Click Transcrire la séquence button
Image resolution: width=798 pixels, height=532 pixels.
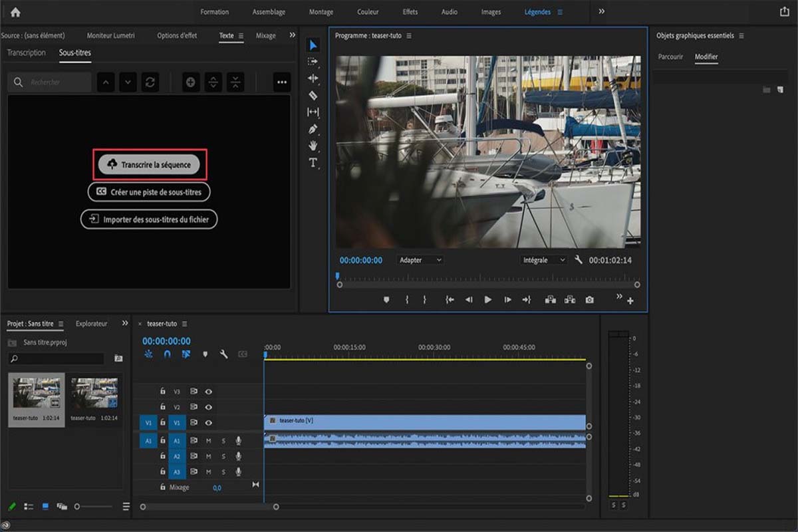tap(149, 164)
